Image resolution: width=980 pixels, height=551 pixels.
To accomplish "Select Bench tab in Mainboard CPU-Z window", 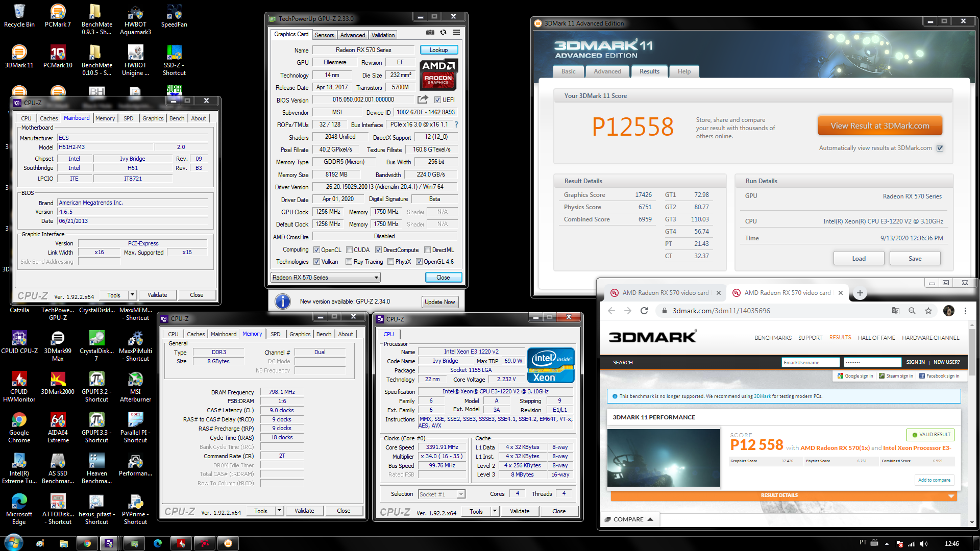I will point(177,118).
